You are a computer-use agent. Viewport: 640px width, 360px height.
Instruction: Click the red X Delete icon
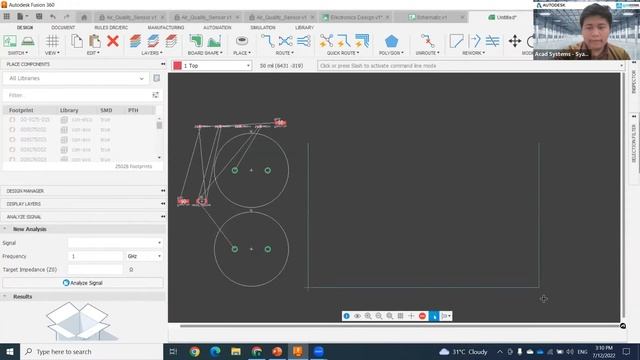[x=113, y=41]
